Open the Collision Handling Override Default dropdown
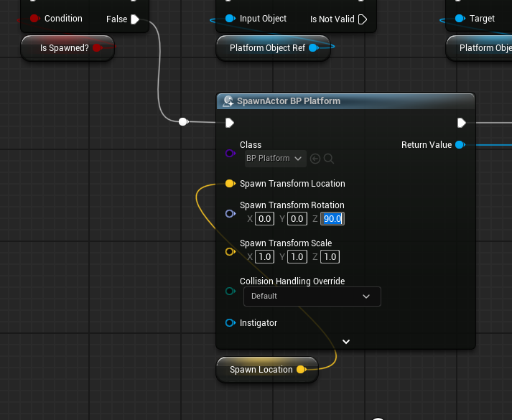 (x=312, y=297)
